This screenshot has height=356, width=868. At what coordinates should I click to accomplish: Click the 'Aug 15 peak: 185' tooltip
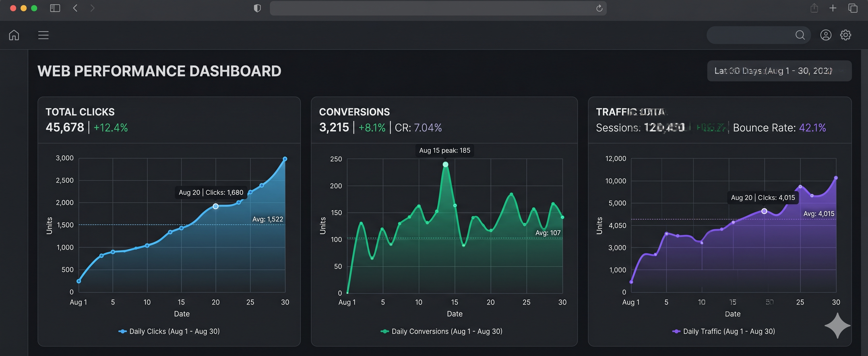[x=445, y=150]
